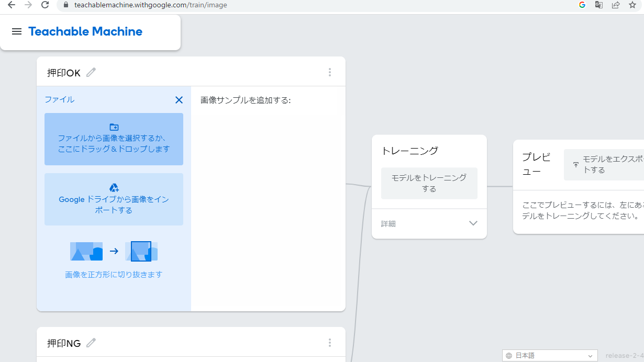Click the share icon in the browser toolbar
Viewport: 644px width, 362px height.
tap(616, 5)
